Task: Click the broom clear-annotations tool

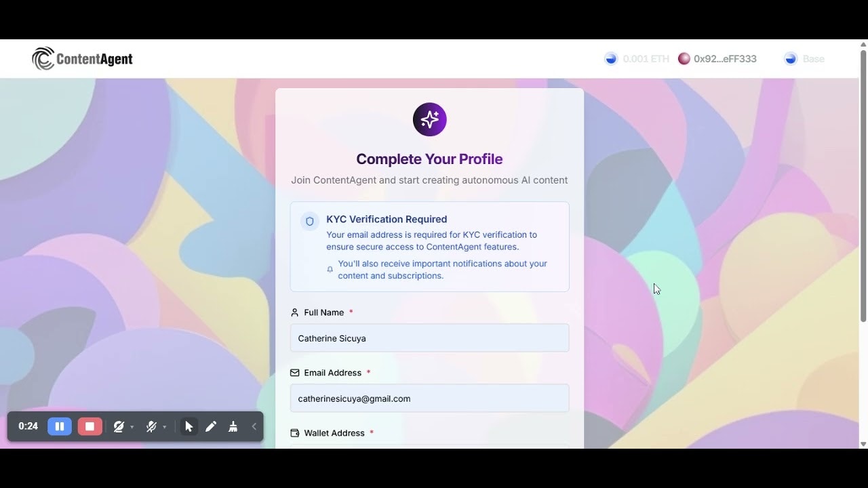Action: (233, 426)
